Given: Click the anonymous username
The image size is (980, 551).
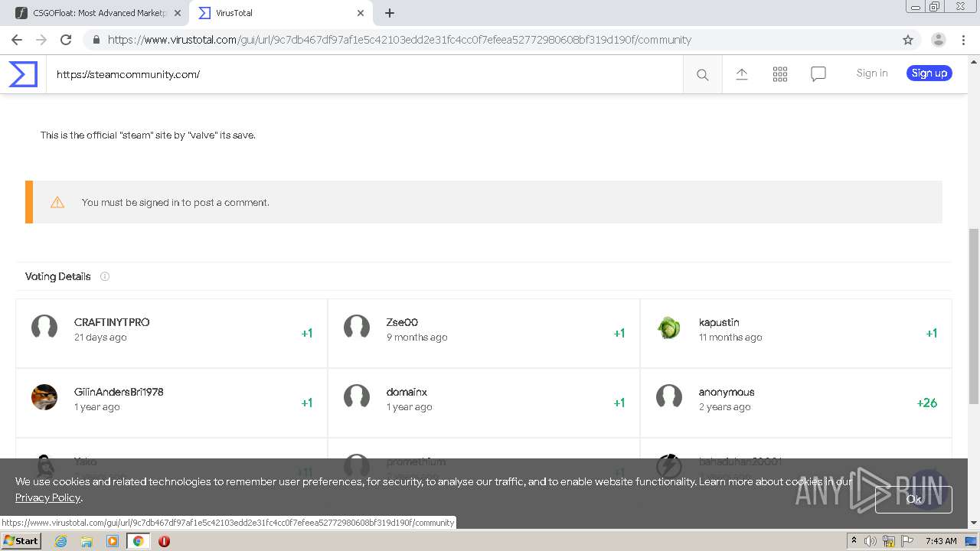Looking at the screenshot, I should point(727,392).
